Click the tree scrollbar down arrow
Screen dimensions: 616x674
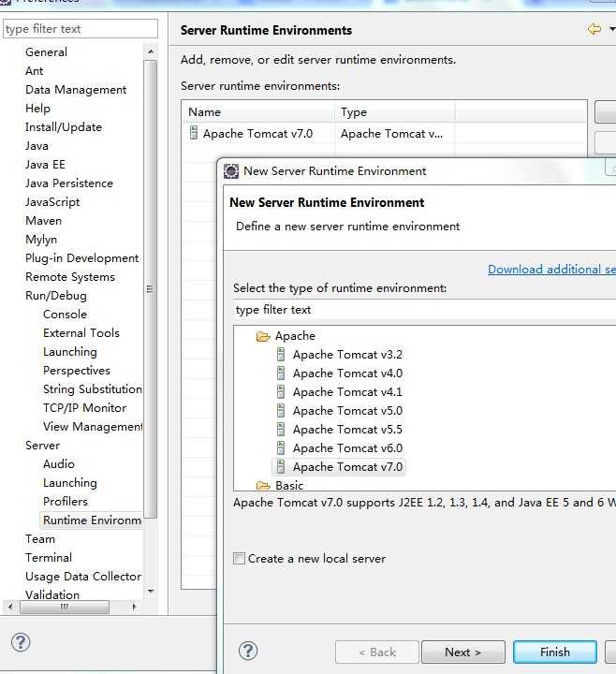click(151, 592)
